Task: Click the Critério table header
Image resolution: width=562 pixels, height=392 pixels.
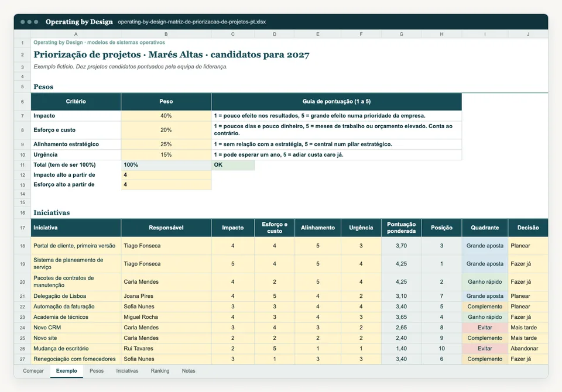Action: pyautogui.click(x=76, y=101)
